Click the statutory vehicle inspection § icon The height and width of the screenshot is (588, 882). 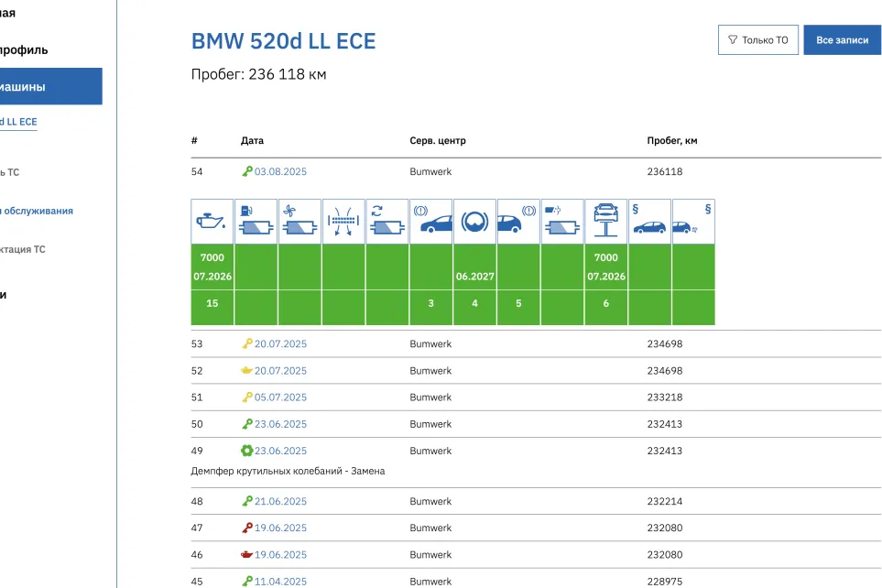(x=649, y=221)
